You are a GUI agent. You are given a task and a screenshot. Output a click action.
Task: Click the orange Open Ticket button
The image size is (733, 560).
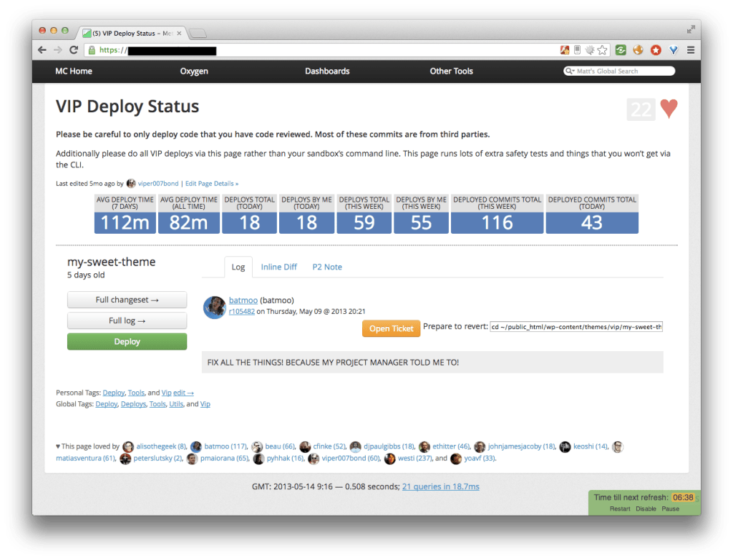click(x=391, y=329)
